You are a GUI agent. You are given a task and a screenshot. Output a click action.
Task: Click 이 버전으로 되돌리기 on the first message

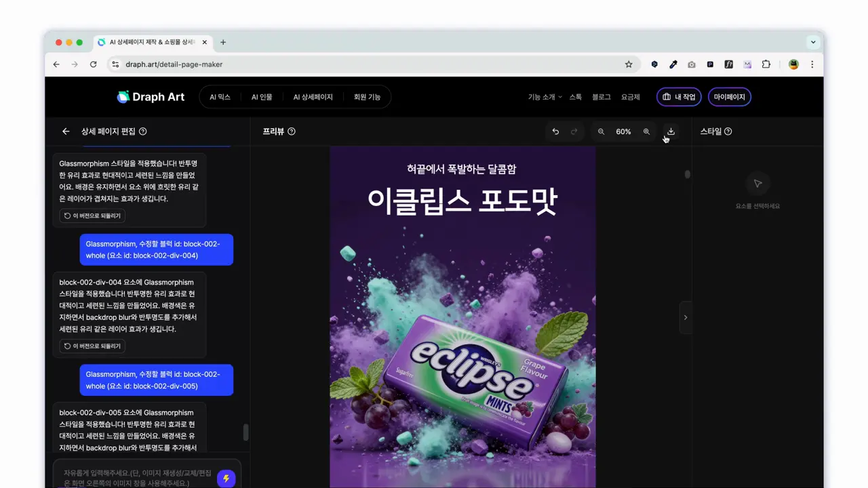[x=92, y=215]
